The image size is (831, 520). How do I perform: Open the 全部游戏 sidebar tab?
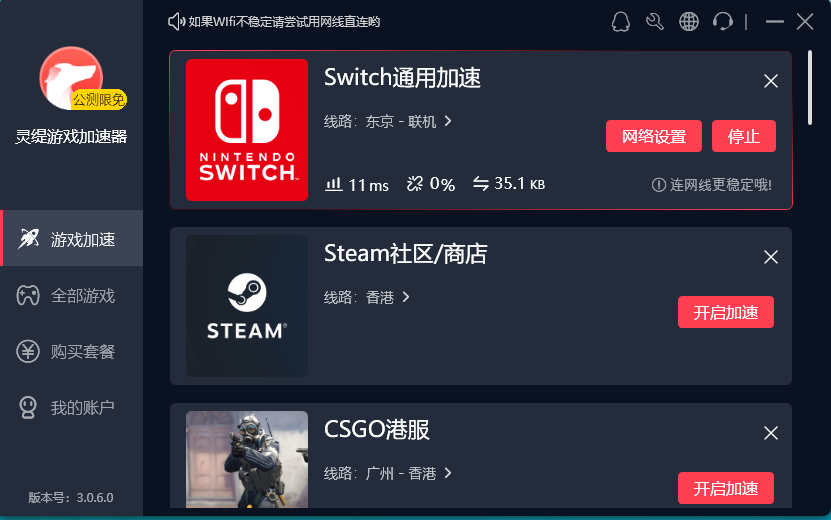tap(72, 295)
